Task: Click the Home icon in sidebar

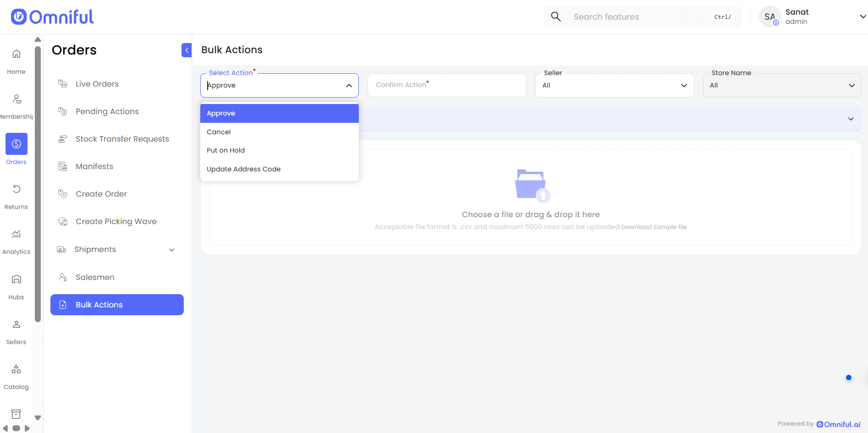Action: [x=16, y=55]
